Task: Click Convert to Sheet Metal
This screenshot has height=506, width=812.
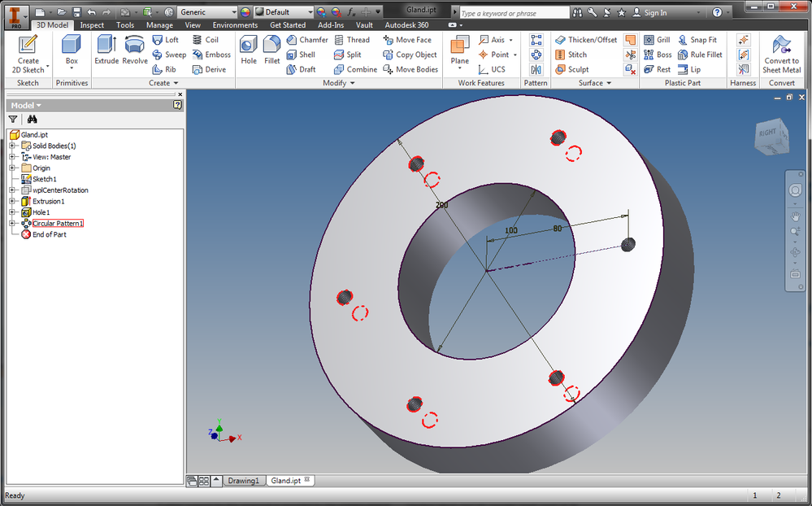Action: point(781,54)
